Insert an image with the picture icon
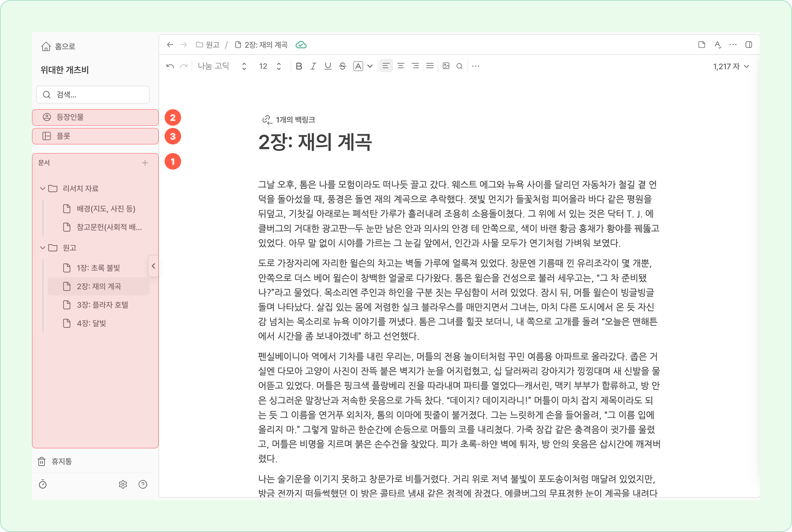The height and width of the screenshot is (532, 792). coord(446,66)
